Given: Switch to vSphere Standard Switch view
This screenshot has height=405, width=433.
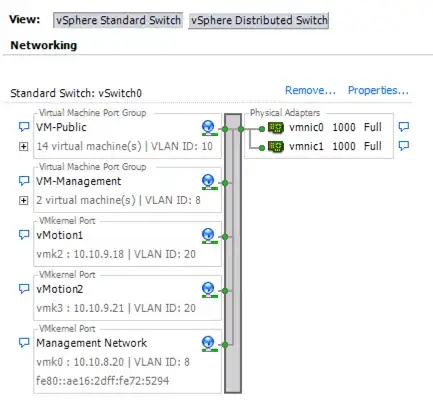Looking at the screenshot, I should pos(118,20).
